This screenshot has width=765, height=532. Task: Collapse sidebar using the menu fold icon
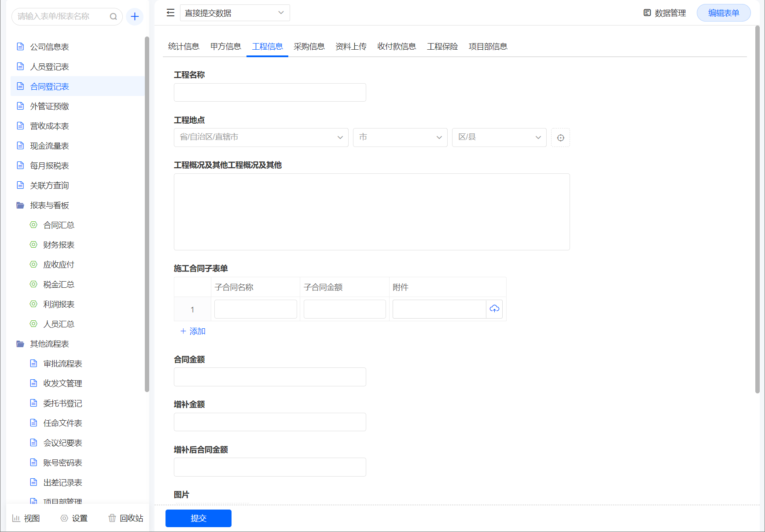pos(170,13)
